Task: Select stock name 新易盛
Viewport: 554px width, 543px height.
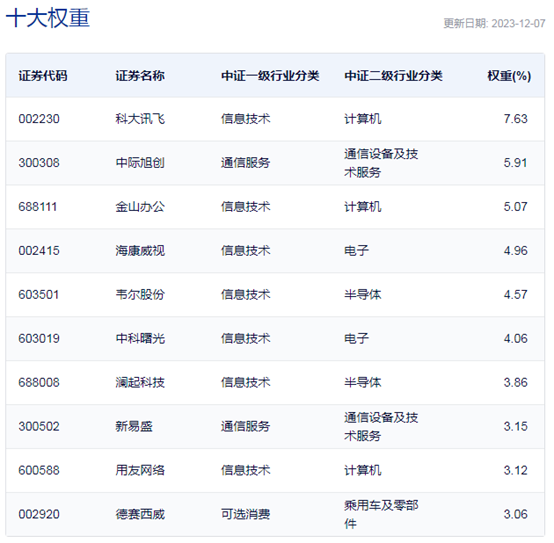Action: [134, 426]
